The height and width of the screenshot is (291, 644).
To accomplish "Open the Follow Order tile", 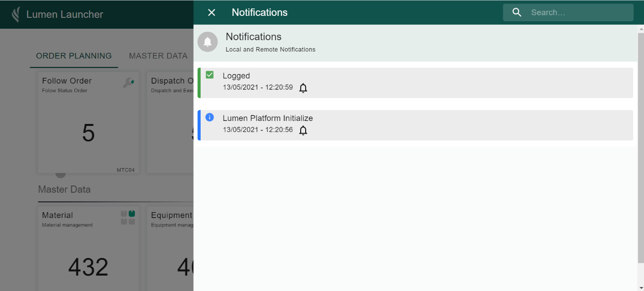I will (89, 122).
